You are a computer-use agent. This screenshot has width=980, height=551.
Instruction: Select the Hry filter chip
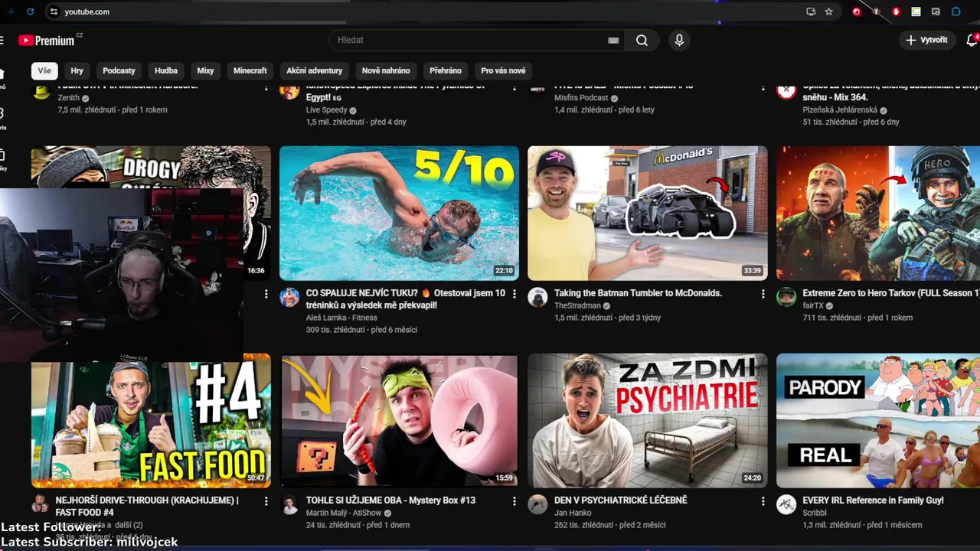pyautogui.click(x=77, y=70)
